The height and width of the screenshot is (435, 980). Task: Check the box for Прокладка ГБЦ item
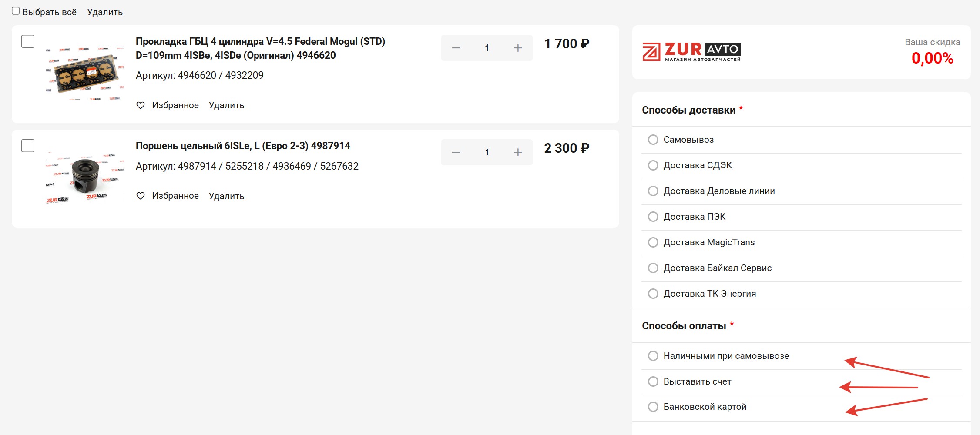[x=28, y=41]
